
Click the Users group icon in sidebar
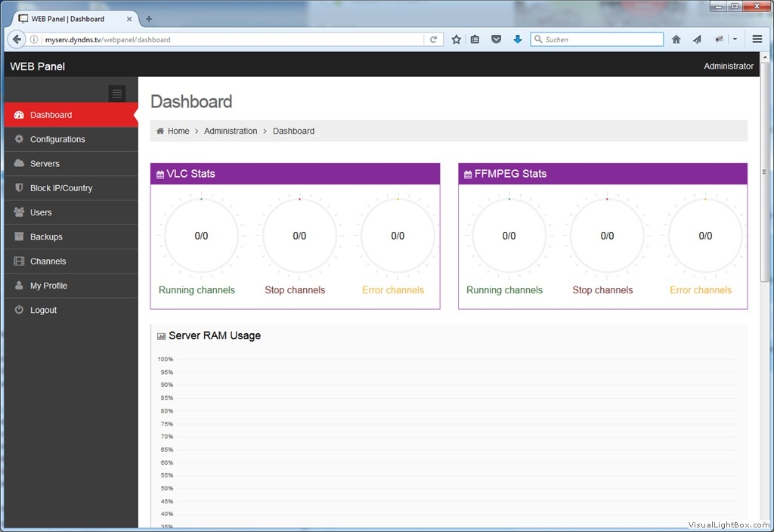coord(20,212)
